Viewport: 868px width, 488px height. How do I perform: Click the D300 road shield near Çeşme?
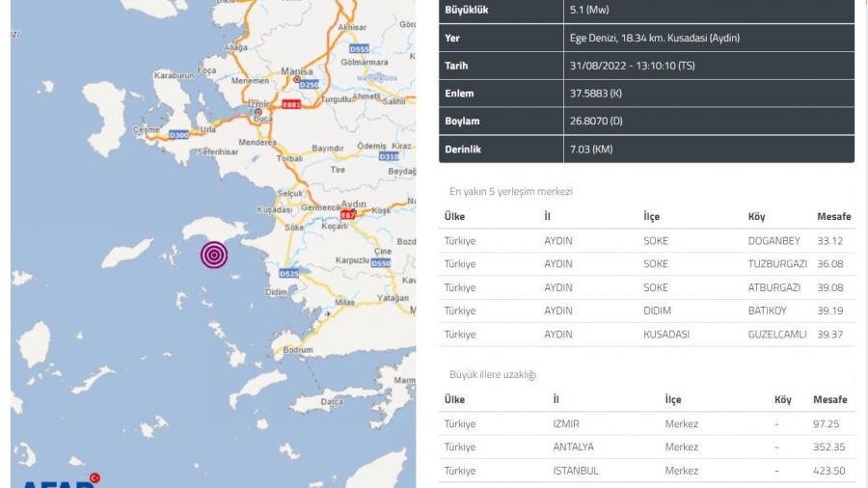click(178, 135)
